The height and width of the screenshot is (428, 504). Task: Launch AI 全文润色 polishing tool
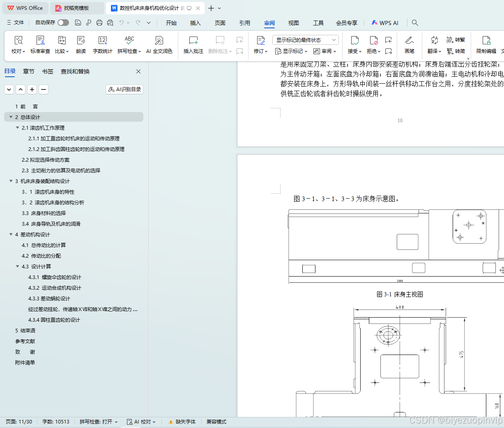[159, 44]
